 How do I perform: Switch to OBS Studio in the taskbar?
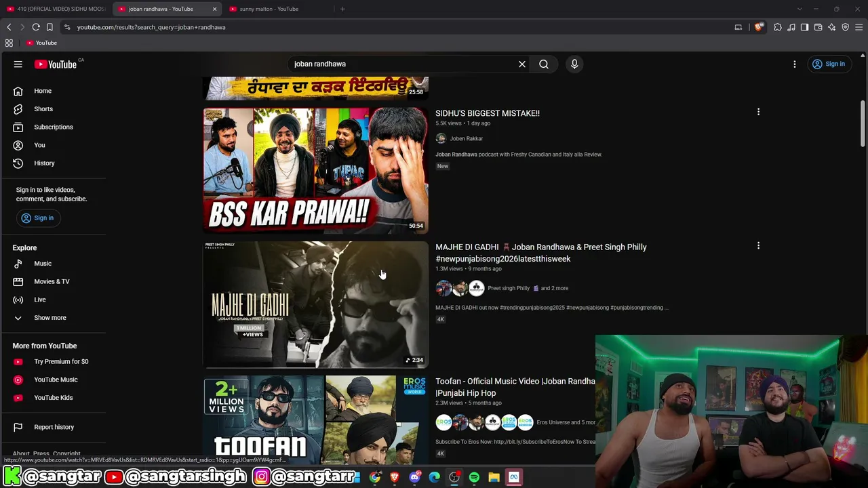pyautogui.click(x=454, y=477)
